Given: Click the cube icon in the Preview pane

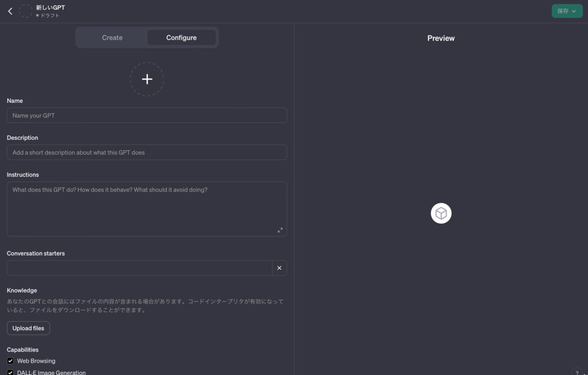Looking at the screenshot, I should coord(441,213).
